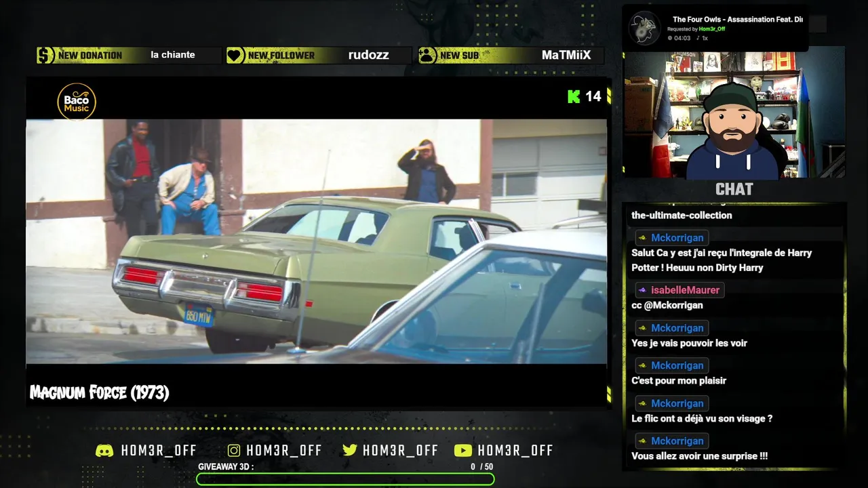Click the green Hom3r_Off requester name
The image size is (868, 488).
712,29
